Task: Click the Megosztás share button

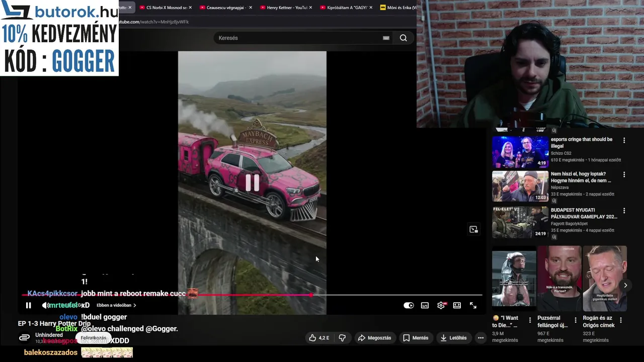Action: click(374, 338)
